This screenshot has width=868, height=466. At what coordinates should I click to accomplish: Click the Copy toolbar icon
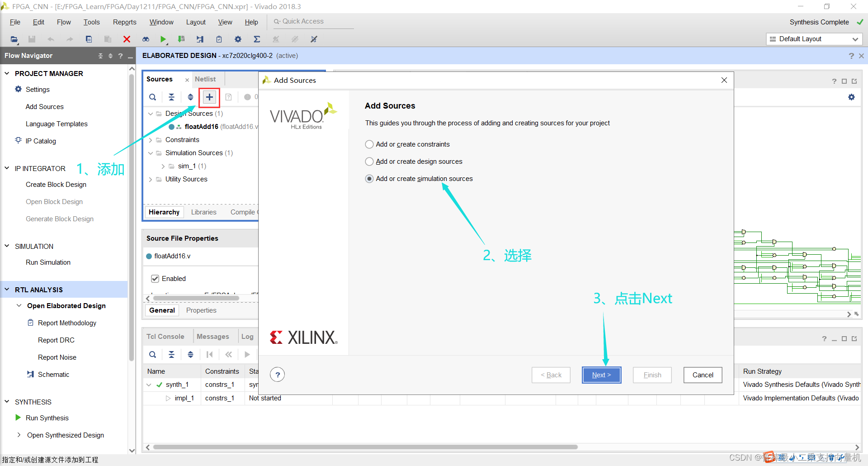pos(89,39)
